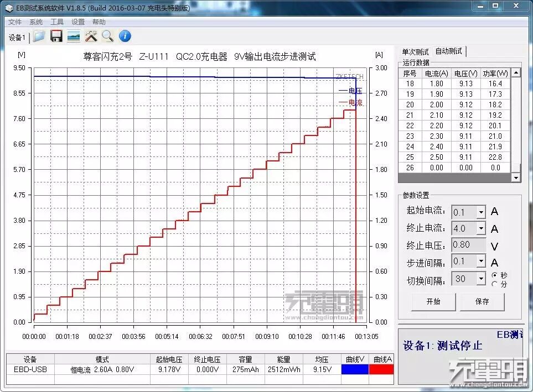Close the EB test software window
Screen dimensions: 533x392
click(516, 6)
